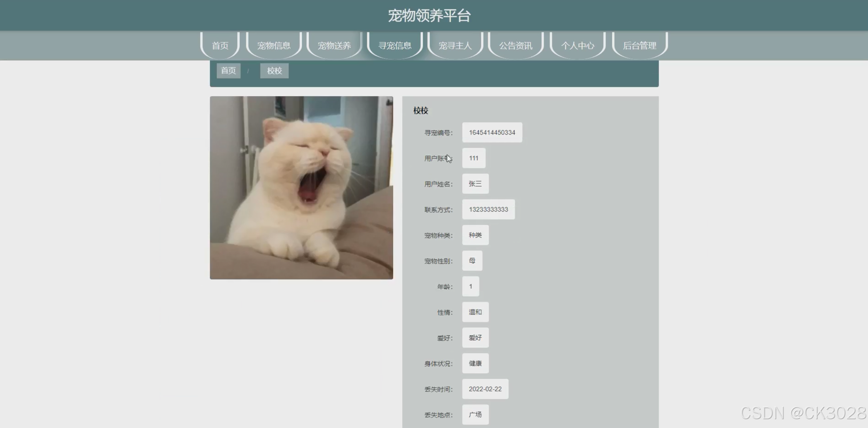Switch to 宠寻主人 navigation tab
The width and height of the screenshot is (868, 428).
(x=455, y=46)
